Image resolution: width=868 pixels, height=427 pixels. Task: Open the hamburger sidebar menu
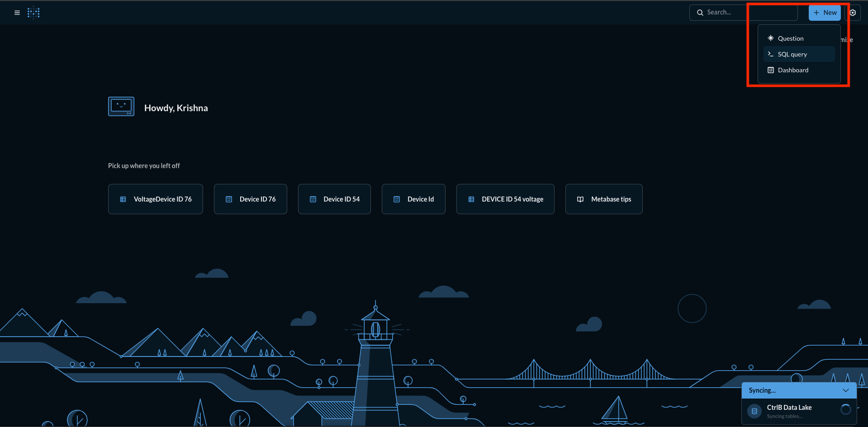[17, 13]
